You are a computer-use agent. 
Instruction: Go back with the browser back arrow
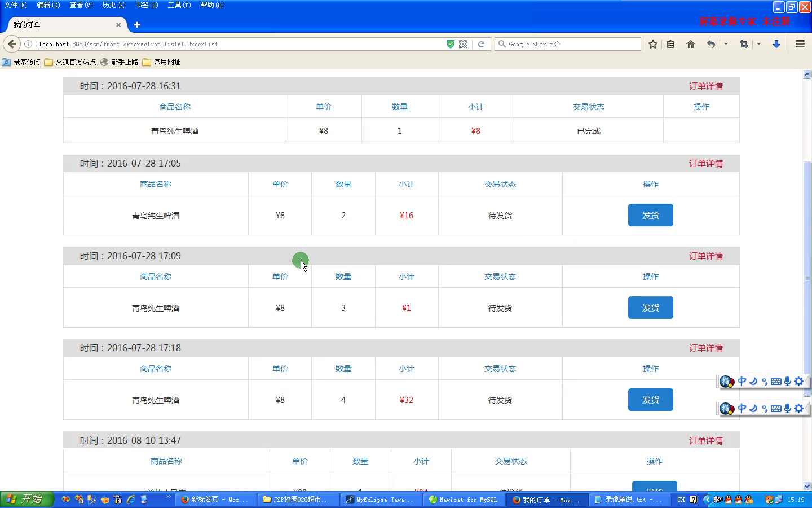12,44
